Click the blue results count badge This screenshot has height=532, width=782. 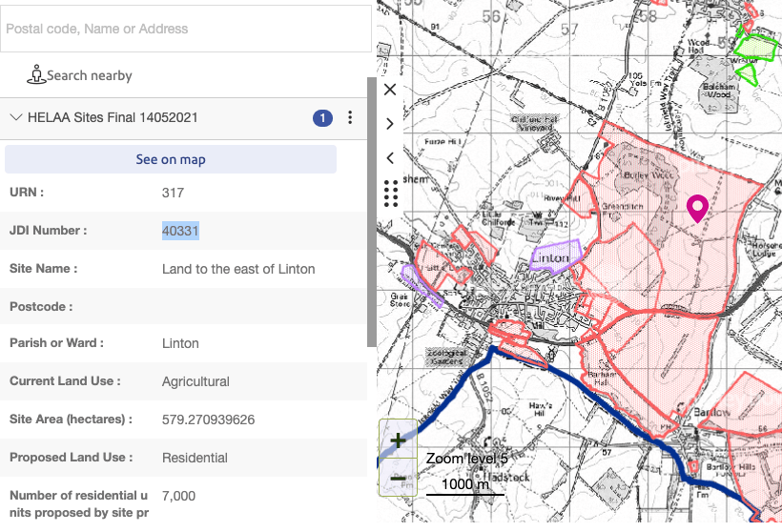pos(323,118)
